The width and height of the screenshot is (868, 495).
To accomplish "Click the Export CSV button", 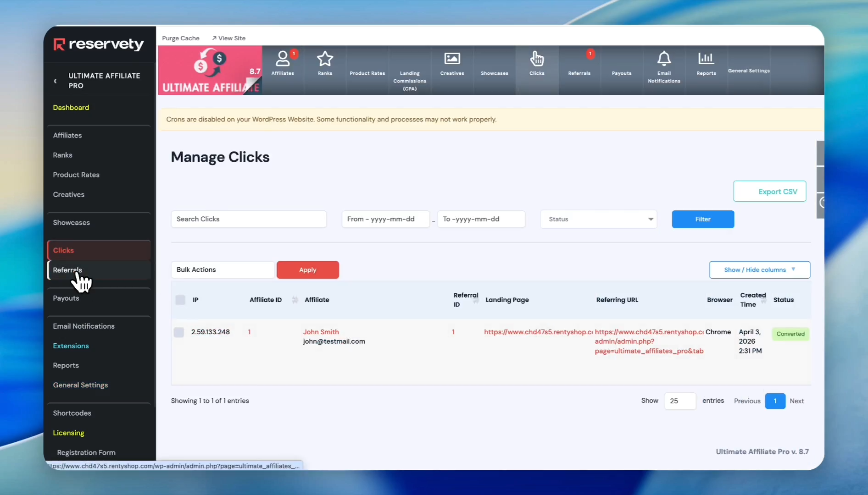I will click(x=769, y=192).
